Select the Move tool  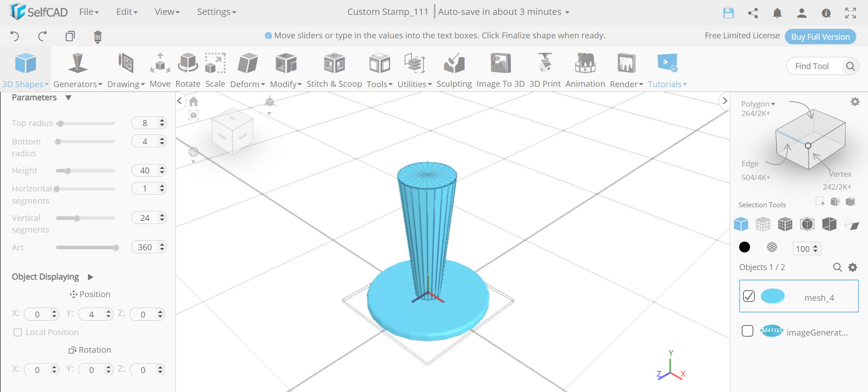160,70
